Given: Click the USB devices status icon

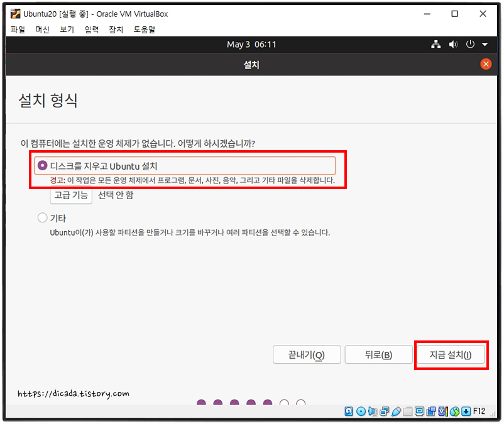Looking at the screenshot, I should [x=397, y=411].
